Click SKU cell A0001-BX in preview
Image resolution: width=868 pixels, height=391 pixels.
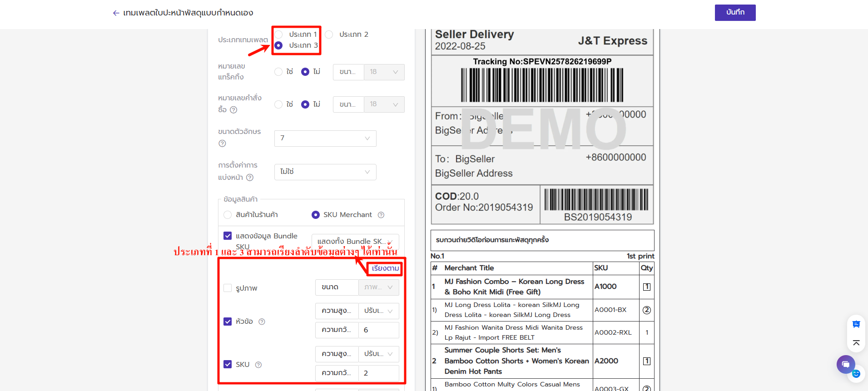coord(610,310)
